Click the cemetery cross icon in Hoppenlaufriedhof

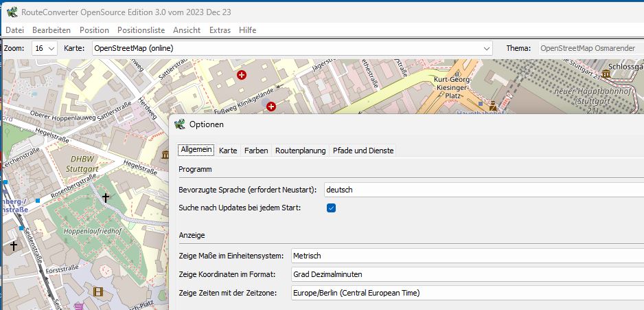coord(105,198)
